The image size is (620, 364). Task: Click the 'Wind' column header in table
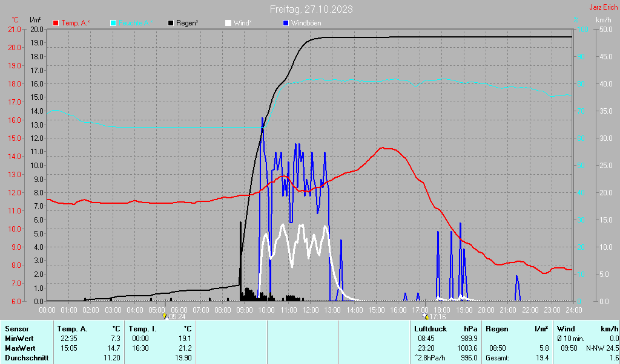point(566,329)
